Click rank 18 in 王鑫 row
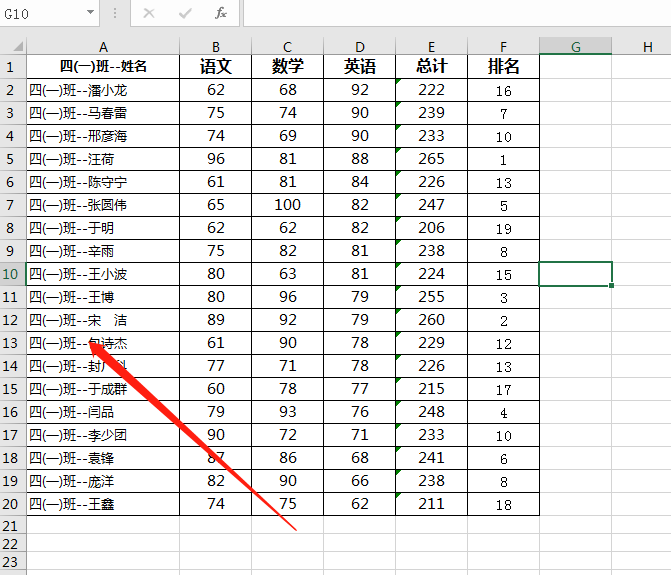The image size is (671, 575). click(503, 504)
